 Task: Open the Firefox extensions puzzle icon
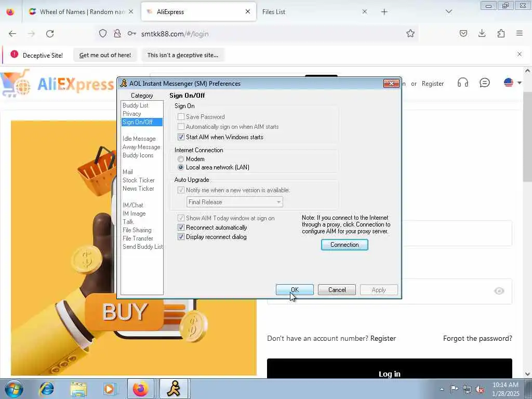pyautogui.click(x=501, y=33)
